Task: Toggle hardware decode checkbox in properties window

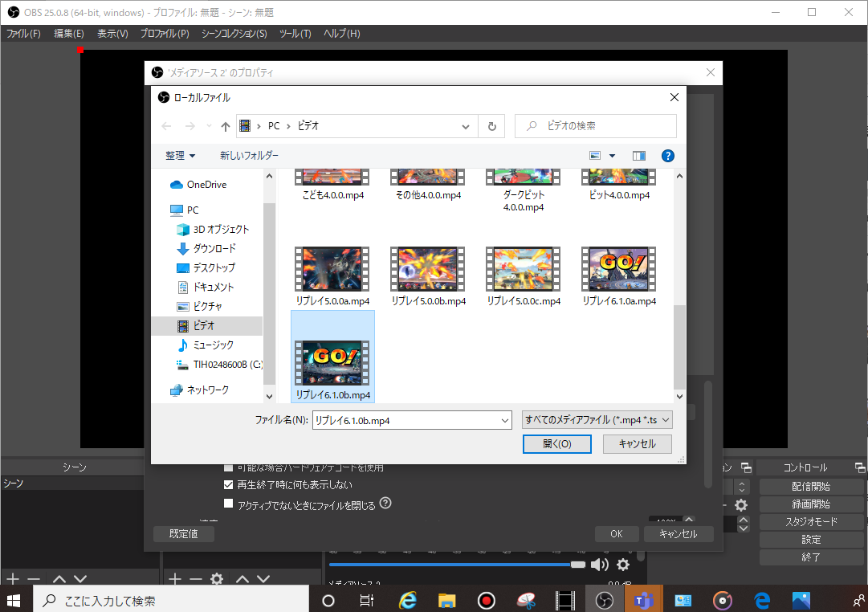Action: [228, 467]
